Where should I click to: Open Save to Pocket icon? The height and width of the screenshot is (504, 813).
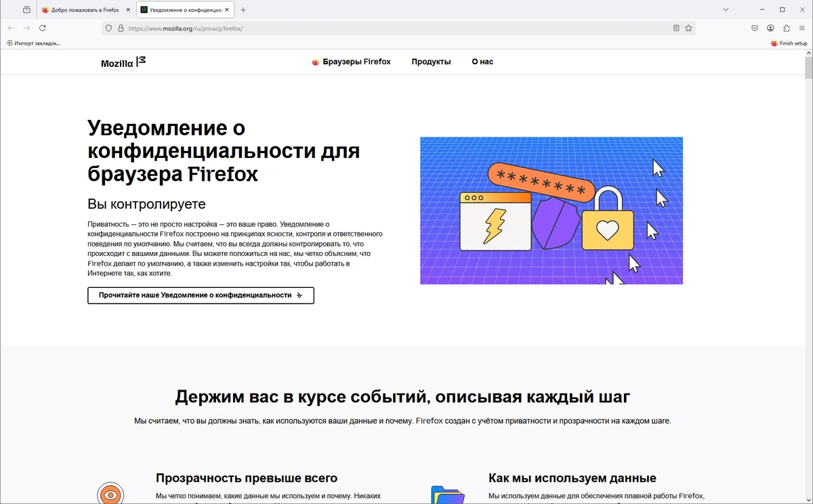tap(755, 28)
